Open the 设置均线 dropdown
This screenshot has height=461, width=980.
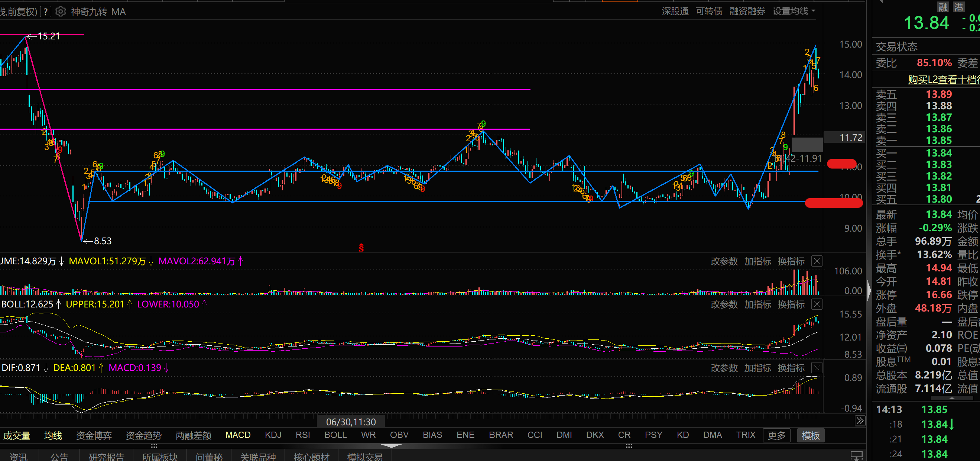pos(794,11)
